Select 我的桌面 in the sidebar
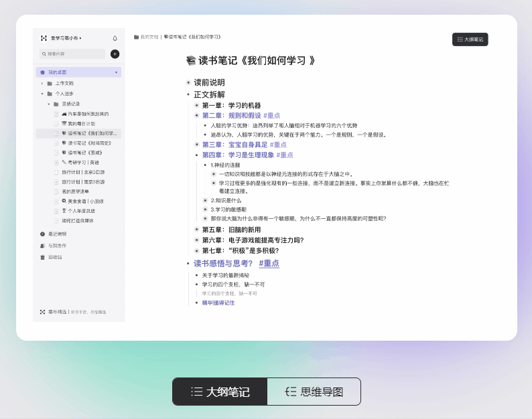 coord(78,72)
